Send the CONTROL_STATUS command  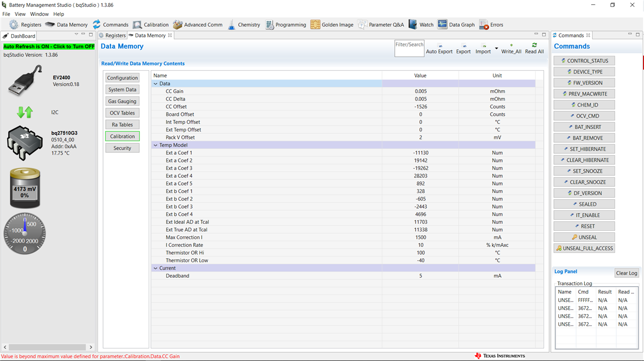pyautogui.click(x=584, y=61)
